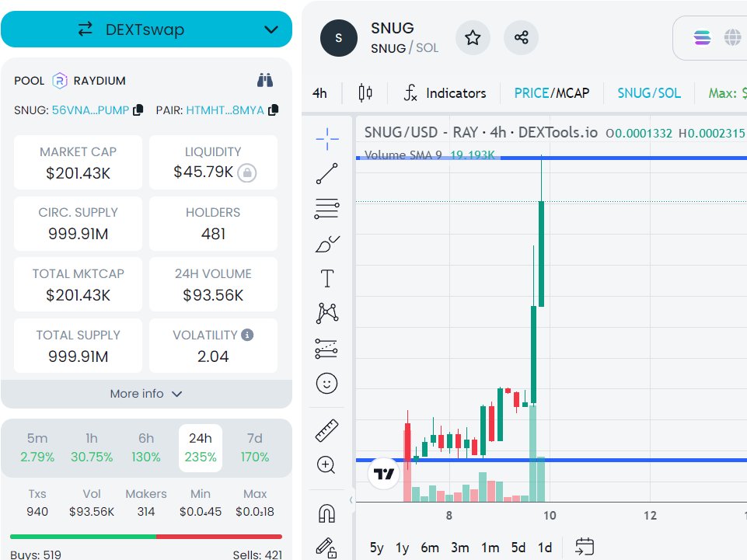
Task: Open the emoji icons tool
Action: click(x=326, y=384)
